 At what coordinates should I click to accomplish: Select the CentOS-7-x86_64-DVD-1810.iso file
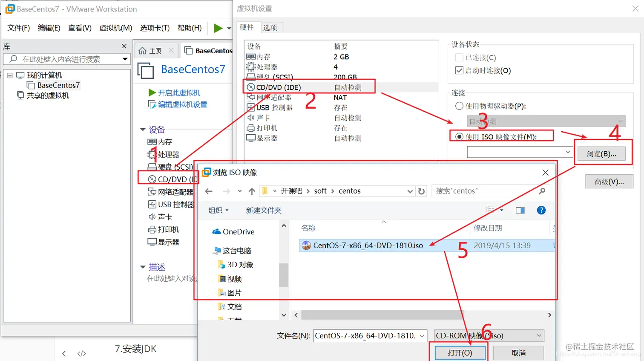[362, 245]
